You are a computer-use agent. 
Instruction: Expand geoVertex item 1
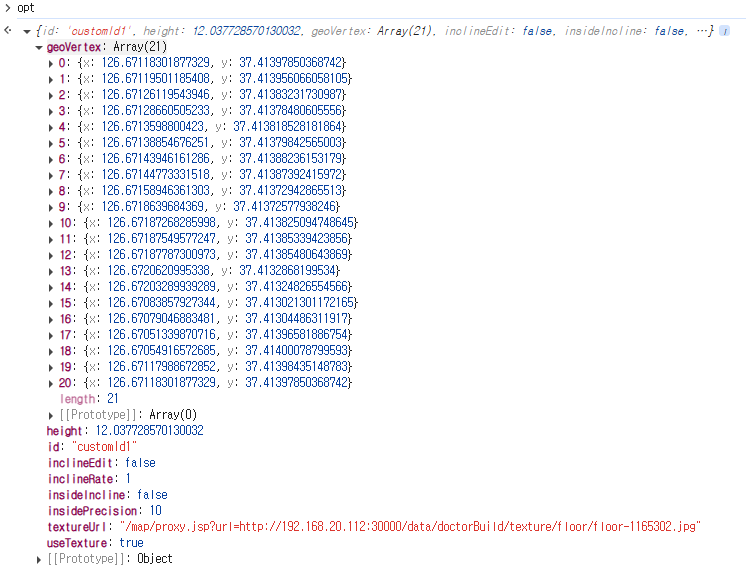click(x=51, y=79)
